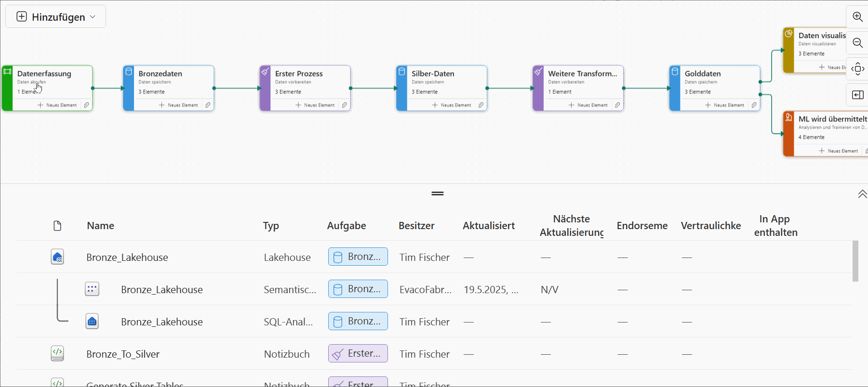Sort the list by Name column
This screenshot has width=868, height=387.
click(100, 226)
